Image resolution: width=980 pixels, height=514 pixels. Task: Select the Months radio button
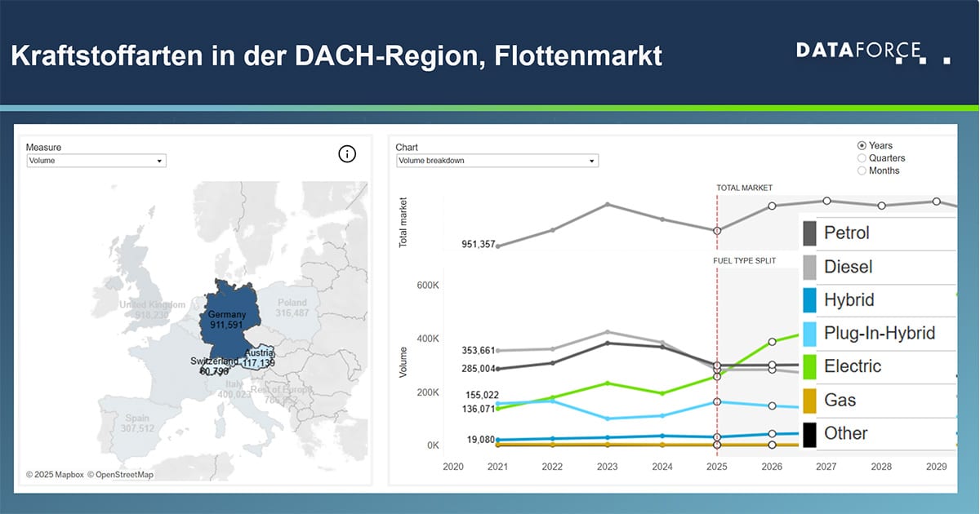(x=862, y=171)
